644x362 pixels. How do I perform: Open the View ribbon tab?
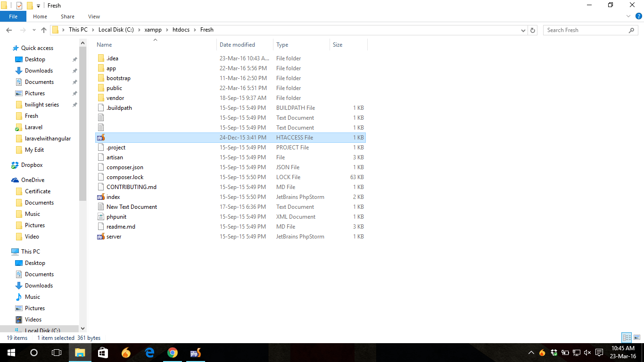click(94, 16)
